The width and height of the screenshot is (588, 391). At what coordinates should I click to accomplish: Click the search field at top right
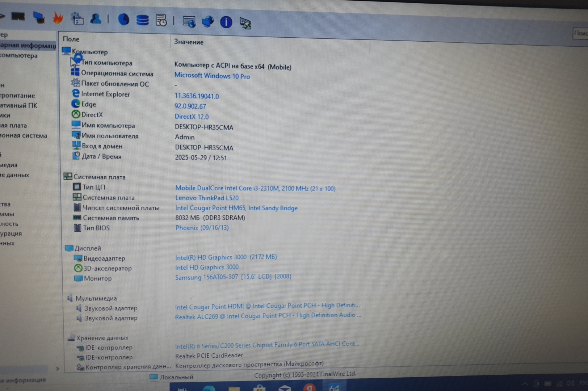point(580,33)
